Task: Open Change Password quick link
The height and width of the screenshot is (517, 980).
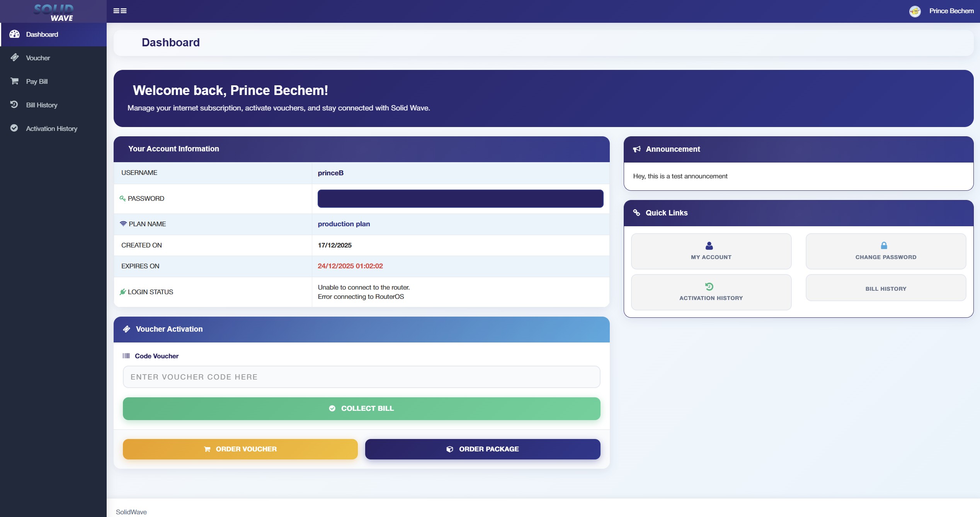Action: [x=885, y=251]
